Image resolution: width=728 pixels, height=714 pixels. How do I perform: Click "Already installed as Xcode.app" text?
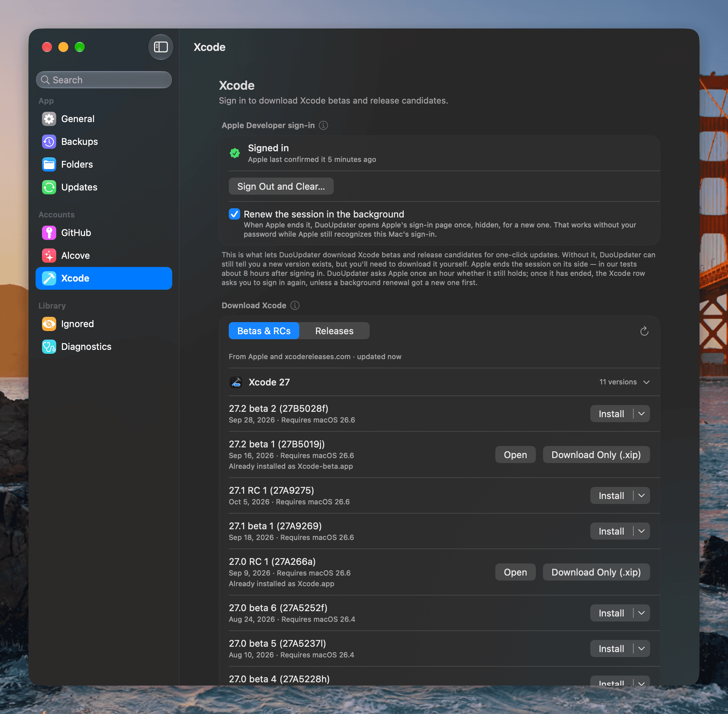(x=281, y=583)
